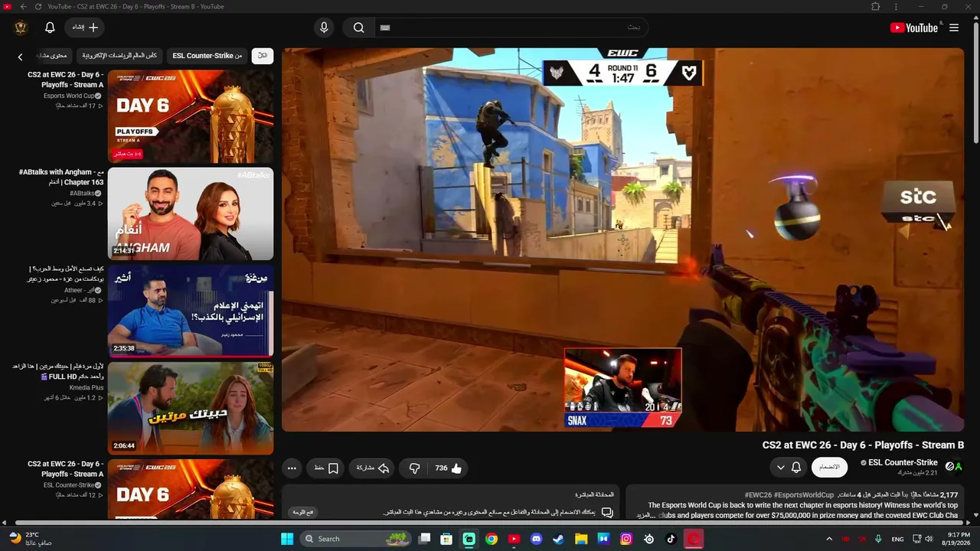Submit search with the magnifier icon

click(x=358, y=28)
